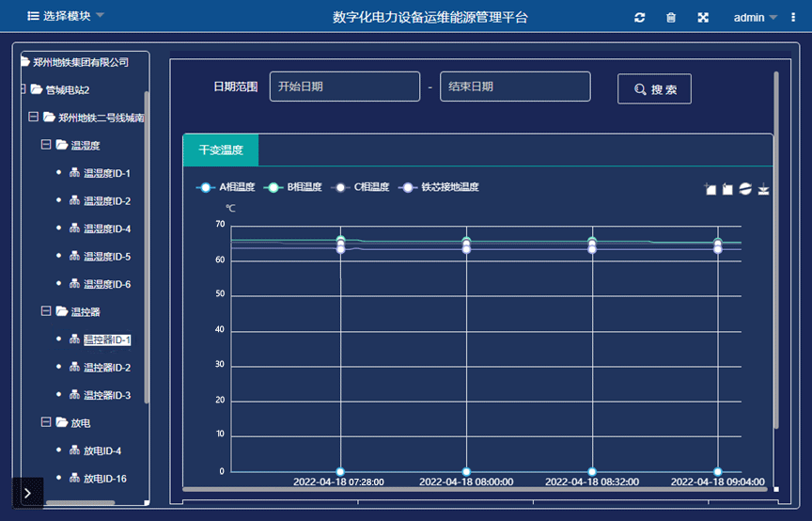Click the data point at 2022-04-18 07:28:00 on zero line
Viewport: 812px width, 521px height.
340,472
